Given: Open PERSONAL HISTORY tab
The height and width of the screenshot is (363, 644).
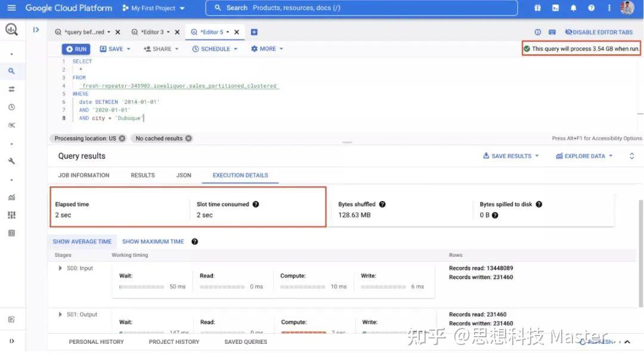Looking at the screenshot, I should tap(96, 342).
